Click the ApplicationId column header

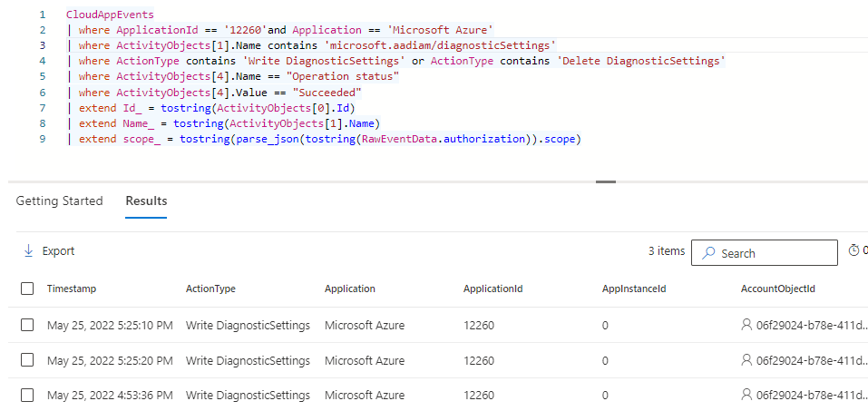pos(493,289)
